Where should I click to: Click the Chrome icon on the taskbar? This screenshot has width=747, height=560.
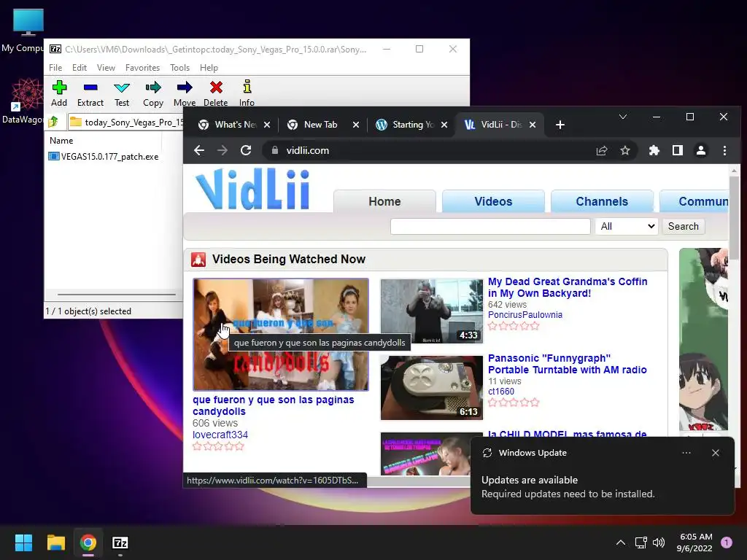point(88,542)
